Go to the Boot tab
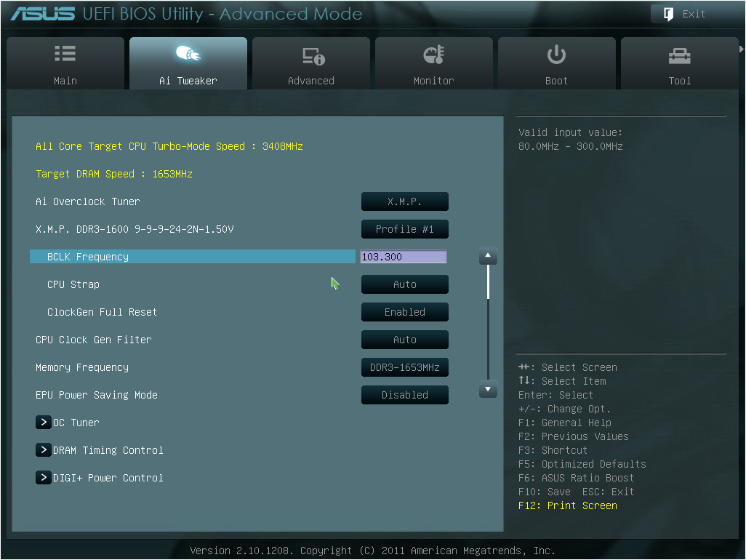Image resolution: width=746 pixels, height=560 pixels. point(557,63)
